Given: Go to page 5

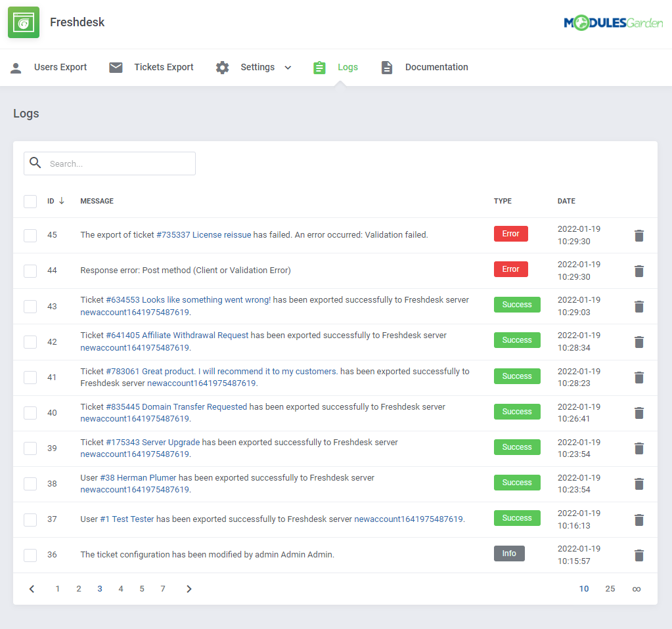Looking at the screenshot, I should click(x=142, y=589).
